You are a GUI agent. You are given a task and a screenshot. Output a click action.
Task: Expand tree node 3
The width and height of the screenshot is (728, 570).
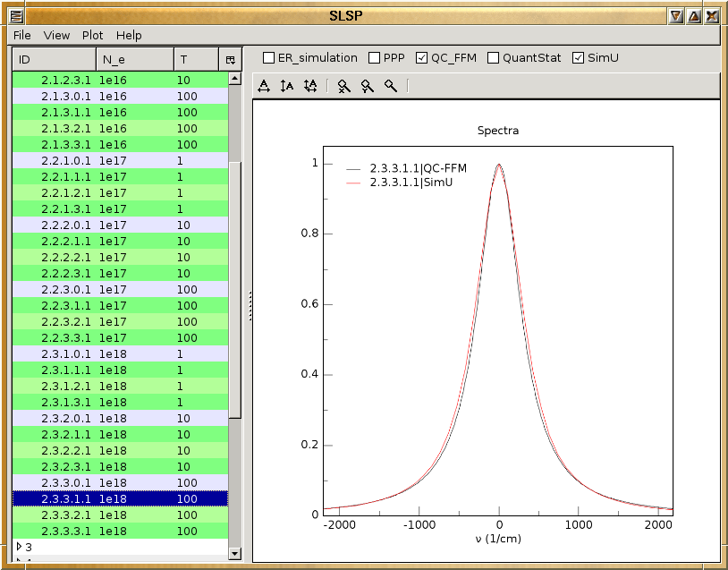20,546
